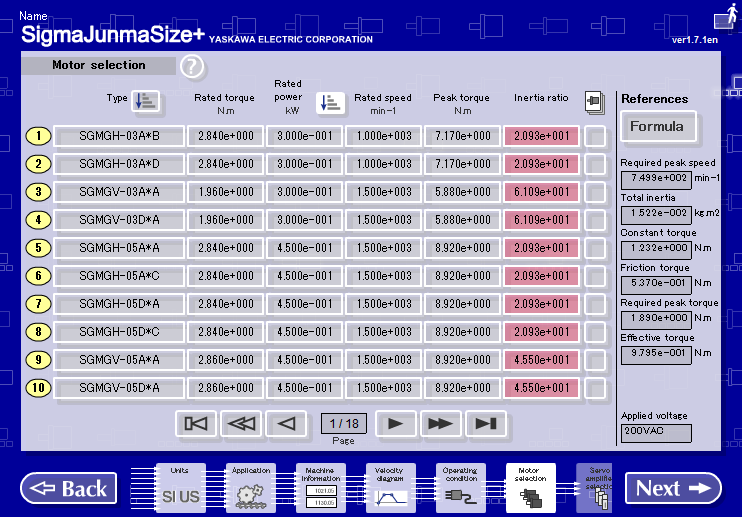Tick the checkbox for SGMGH-05D*A
742x517 pixels.
595,304
